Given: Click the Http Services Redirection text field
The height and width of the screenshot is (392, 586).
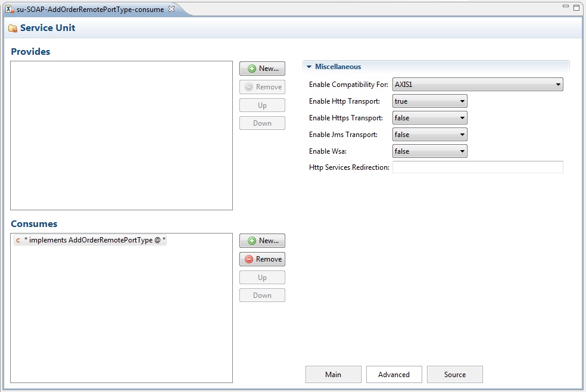Looking at the screenshot, I should (x=478, y=167).
